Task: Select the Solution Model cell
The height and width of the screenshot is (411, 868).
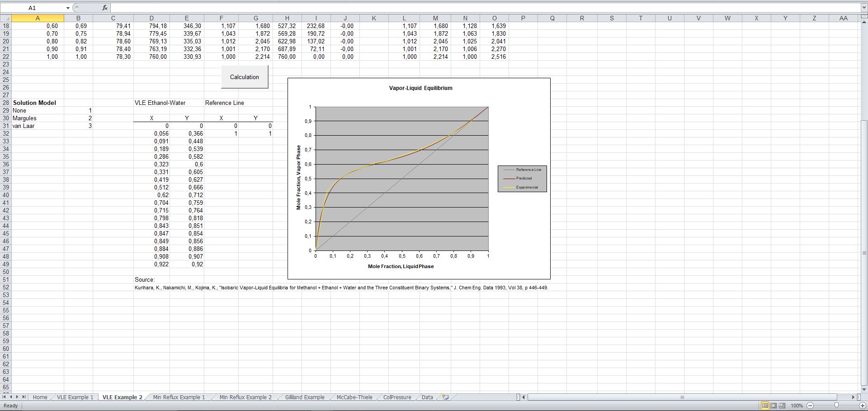Action: click(38, 103)
